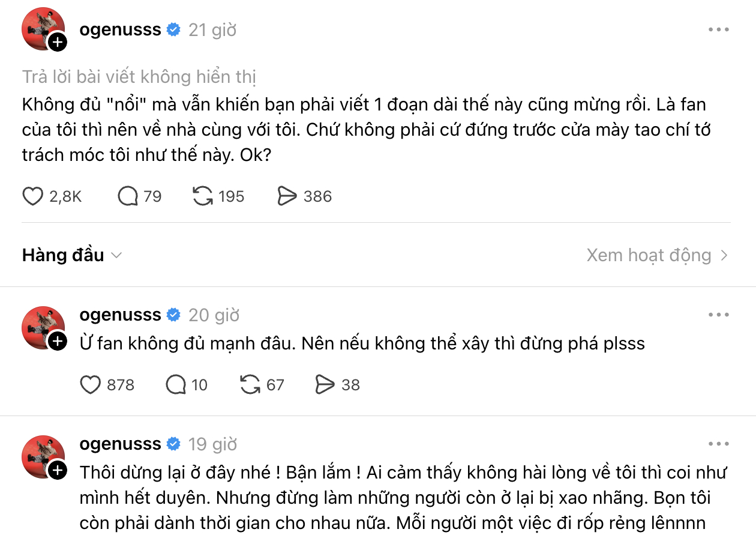Click the profile avatar of the main post
Viewport: 756px width, 550px height.
click(43, 27)
